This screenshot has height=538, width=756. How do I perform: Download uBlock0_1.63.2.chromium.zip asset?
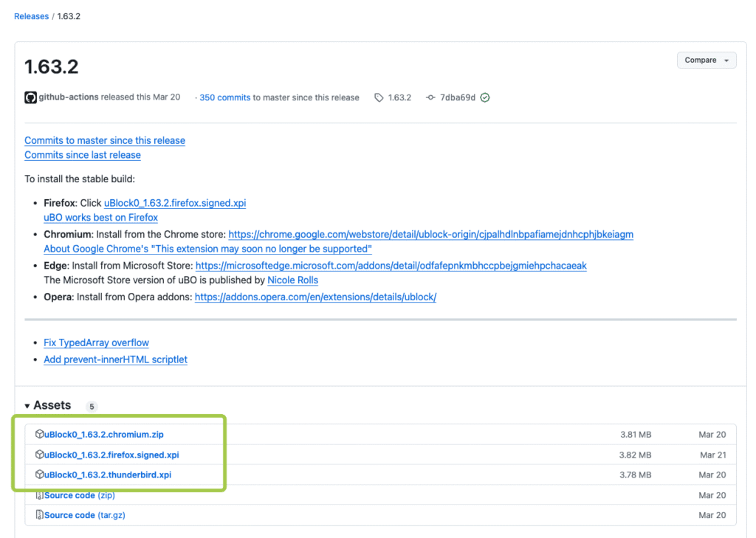click(104, 435)
